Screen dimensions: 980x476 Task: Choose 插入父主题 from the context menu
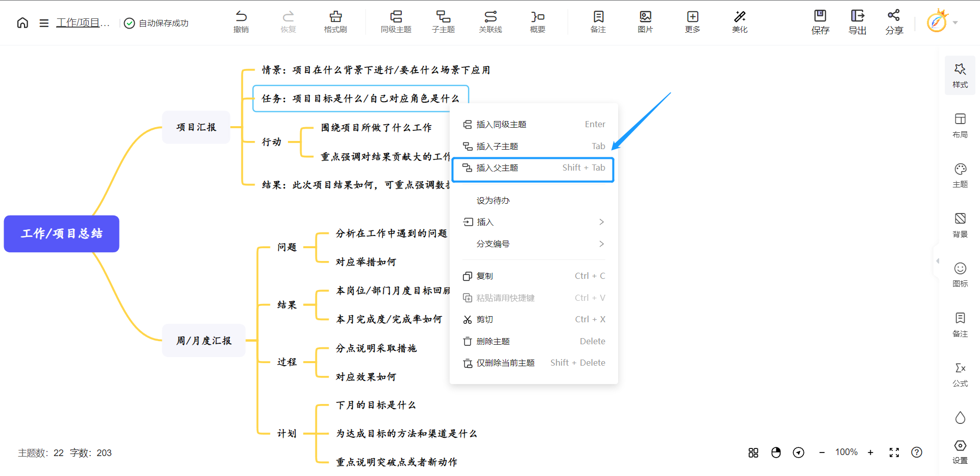pos(532,168)
